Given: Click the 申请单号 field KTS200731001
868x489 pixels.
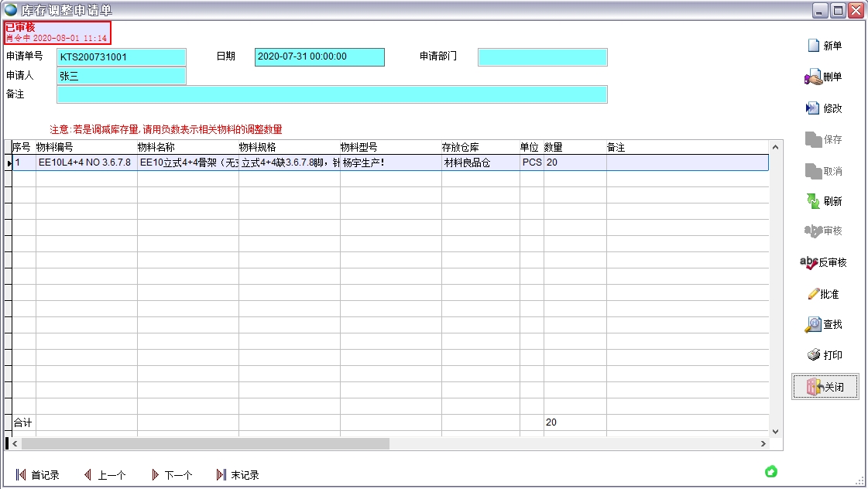Looking at the screenshot, I should [122, 57].
